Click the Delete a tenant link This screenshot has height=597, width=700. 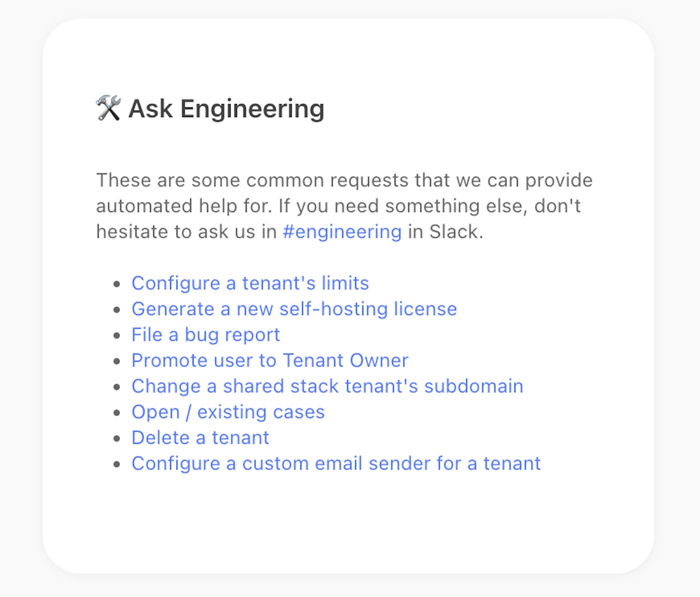[x=200, y=438]
